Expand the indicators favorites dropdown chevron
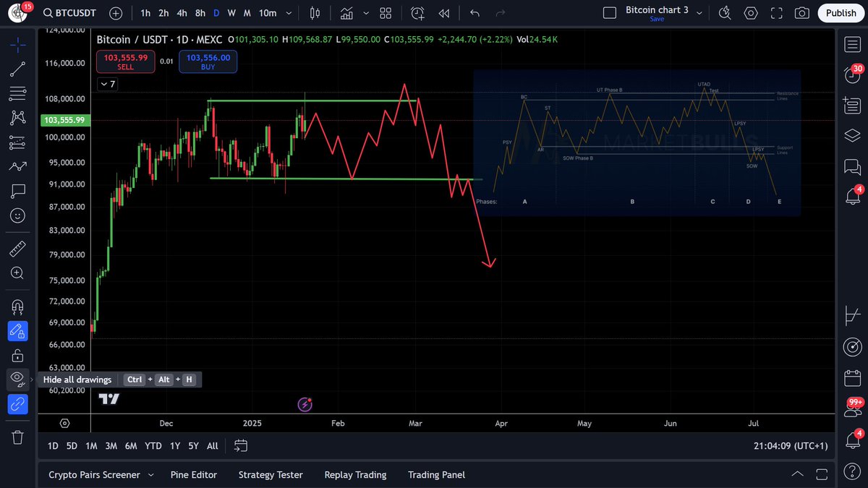 tap(366, 13)
